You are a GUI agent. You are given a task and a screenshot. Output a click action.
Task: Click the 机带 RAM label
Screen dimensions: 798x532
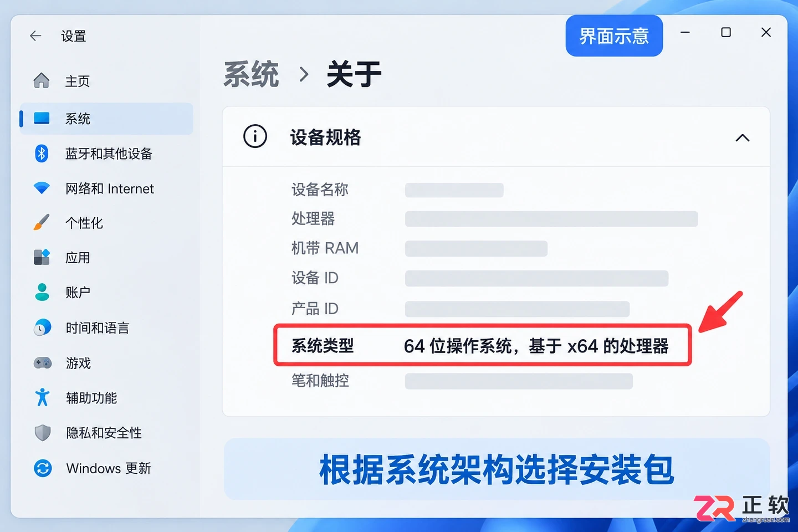tap(325, 248)
